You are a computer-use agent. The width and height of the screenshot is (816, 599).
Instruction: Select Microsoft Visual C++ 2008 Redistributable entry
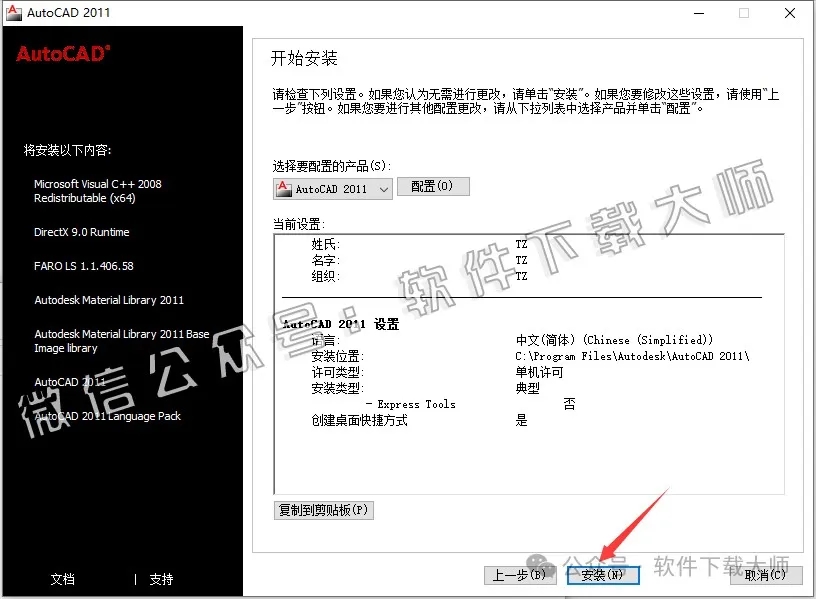(96, 190)
